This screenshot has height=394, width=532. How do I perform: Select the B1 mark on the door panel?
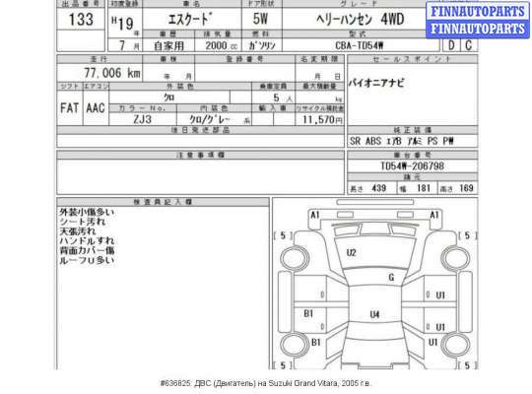point(308,313)
